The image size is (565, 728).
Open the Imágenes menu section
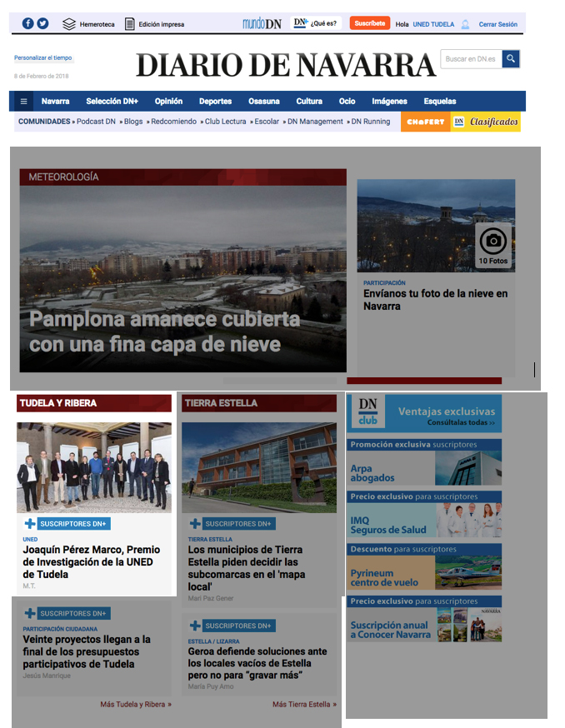point(389,102)
